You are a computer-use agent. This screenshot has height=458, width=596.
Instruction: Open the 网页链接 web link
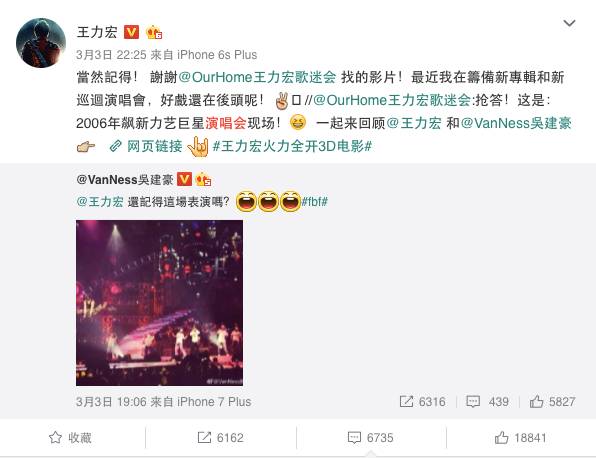click(x=146, y=146)
